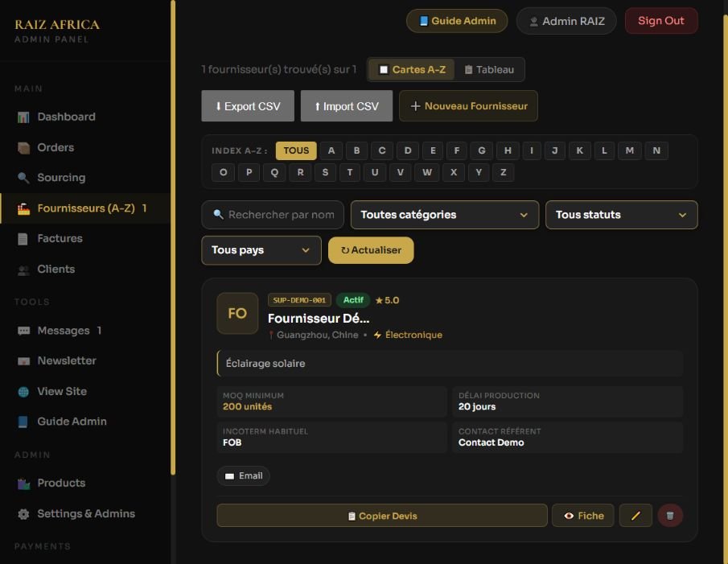Click the Éclairage solaire description text
This screenshot has height=564, width=728.
pyautogui.click(x=265, y=364)
